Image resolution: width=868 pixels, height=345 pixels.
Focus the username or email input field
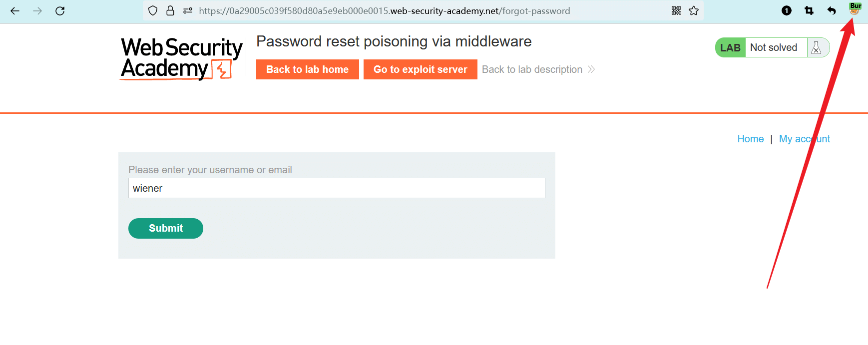[x=337, y=188]
